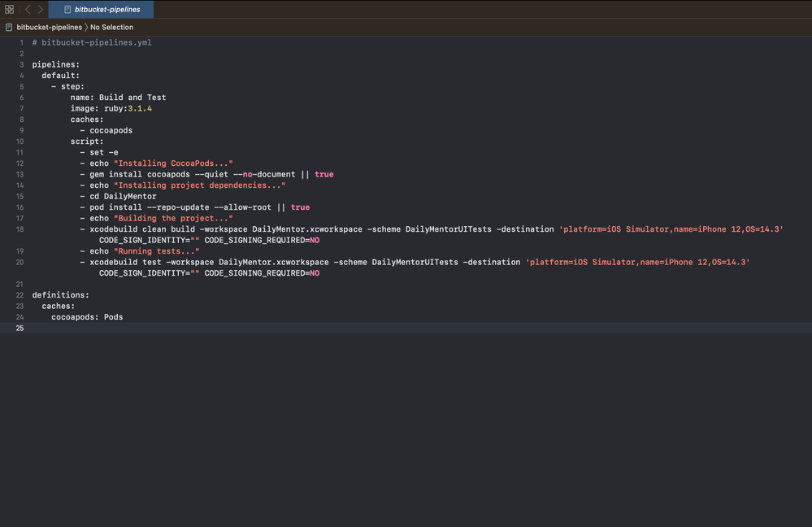Image resolution: width=812 pixels, height=527 pixels.
Task: Click 'true' keyword on line 13
Action: point(324,175)
